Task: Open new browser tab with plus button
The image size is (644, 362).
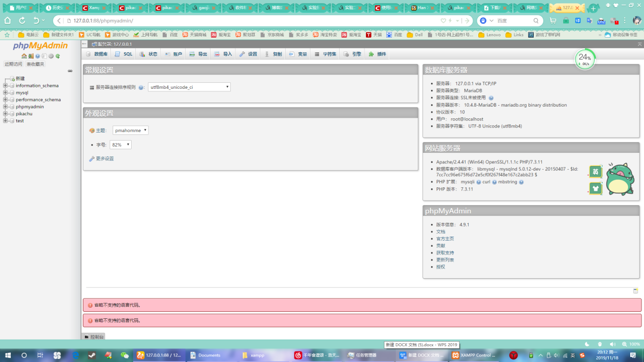Action: coord(593,8)
